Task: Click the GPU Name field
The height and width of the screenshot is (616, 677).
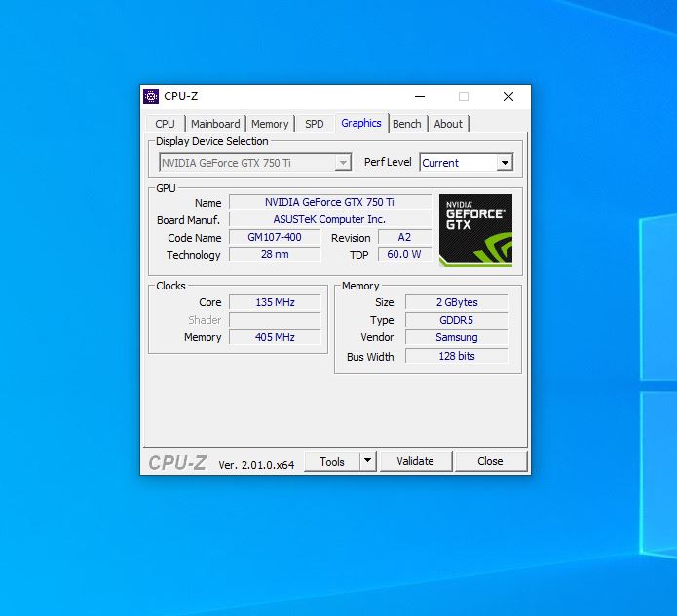Action: (x=329, y=202)
